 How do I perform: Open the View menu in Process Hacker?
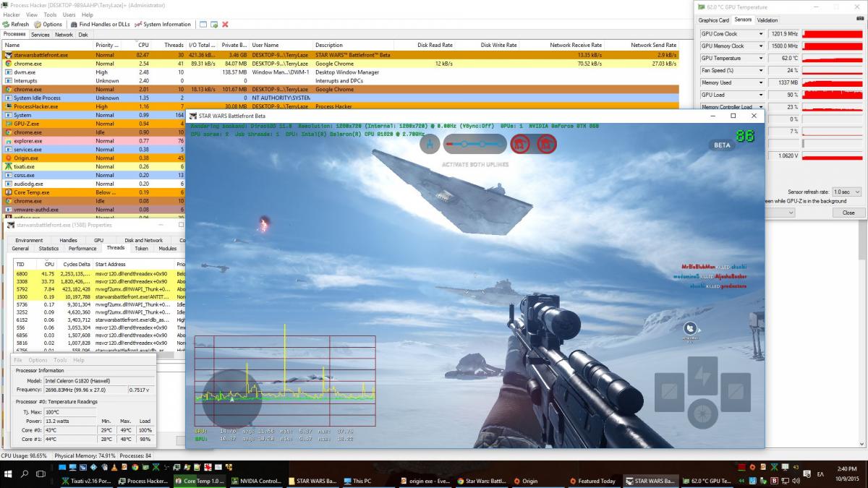(32, 14)
